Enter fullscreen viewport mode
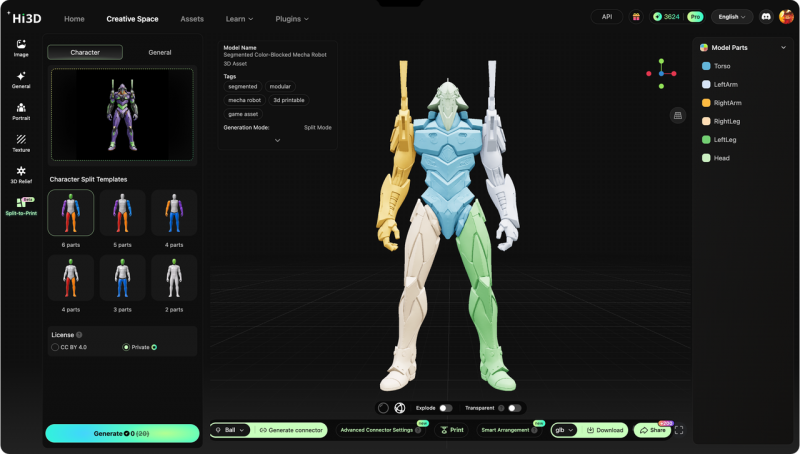Image resolution: width=800 pixels, height=454 pixels. [x=679, y=430]
